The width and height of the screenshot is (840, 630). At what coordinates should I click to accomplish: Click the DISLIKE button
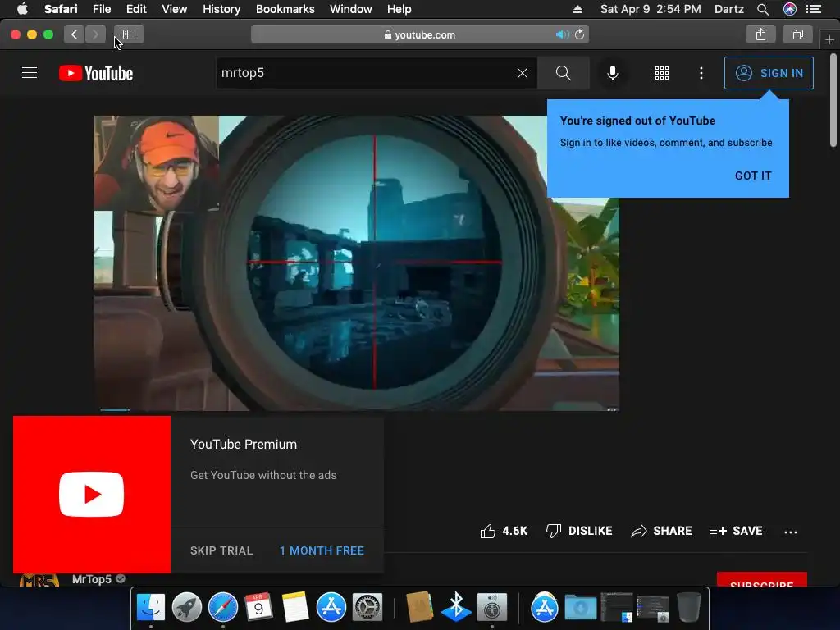(x=579, y=531)
